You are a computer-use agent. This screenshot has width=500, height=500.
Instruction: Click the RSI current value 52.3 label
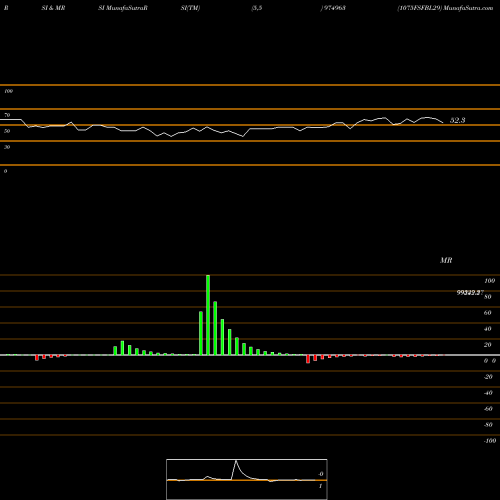pyautogui.click(x=457, y=120)
